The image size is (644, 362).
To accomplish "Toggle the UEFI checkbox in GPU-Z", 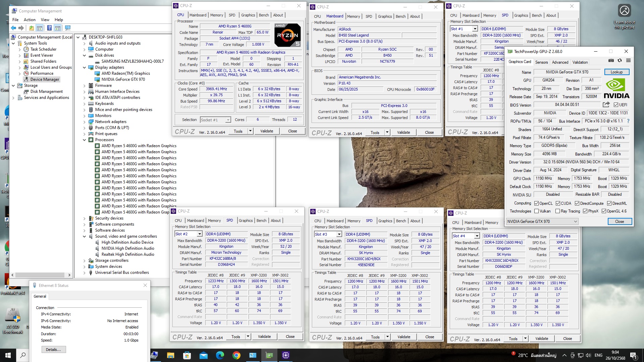I will tap(616, 105).
